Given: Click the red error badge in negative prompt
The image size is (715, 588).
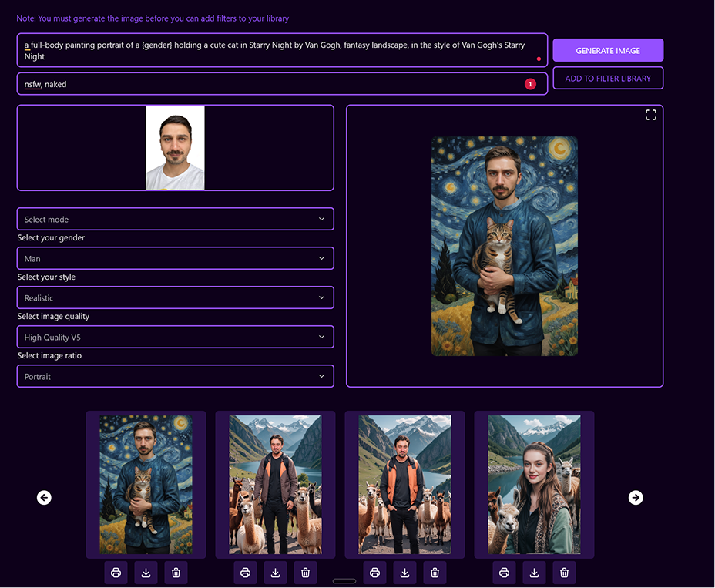Looking at the screenshot, I should tap(530, 84).
